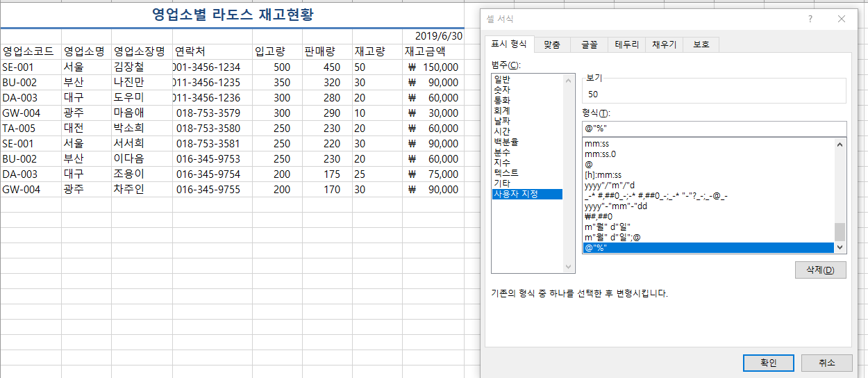Select 날짜 in category list
This screenshot has height=378, width=868.
[501, 121]
